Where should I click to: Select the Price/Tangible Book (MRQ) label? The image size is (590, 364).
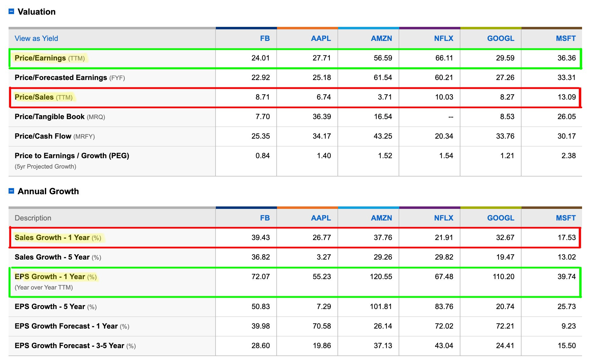click(x=60, y=117)
